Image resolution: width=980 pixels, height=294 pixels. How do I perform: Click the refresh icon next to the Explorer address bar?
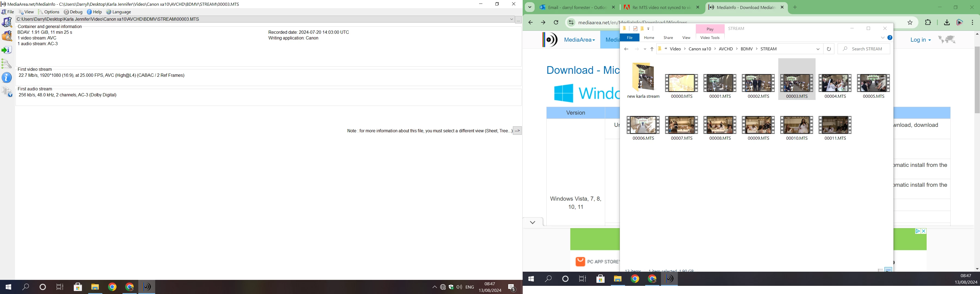point(829,49)
